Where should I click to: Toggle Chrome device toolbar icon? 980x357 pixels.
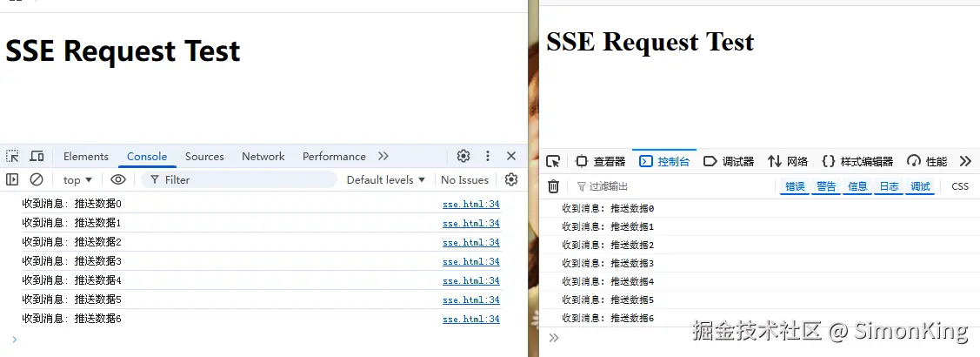click(37, 156)
